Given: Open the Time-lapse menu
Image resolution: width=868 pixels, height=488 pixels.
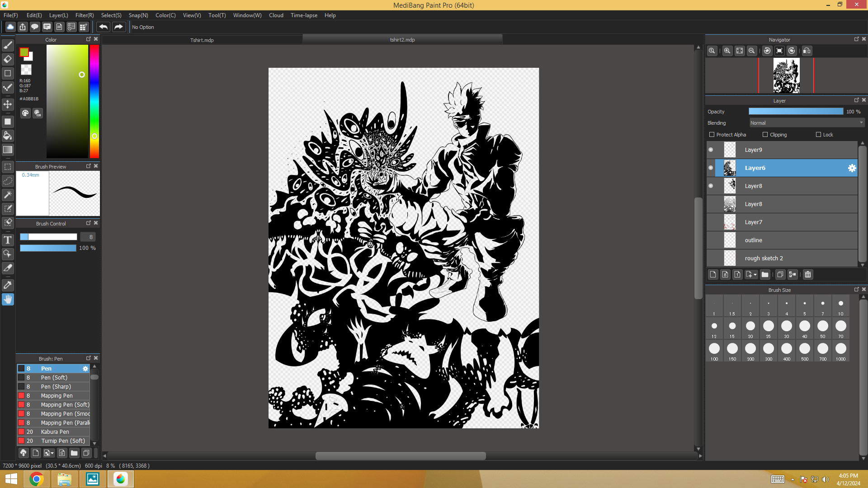Looking at the screenshot, I should coord(304,15).
